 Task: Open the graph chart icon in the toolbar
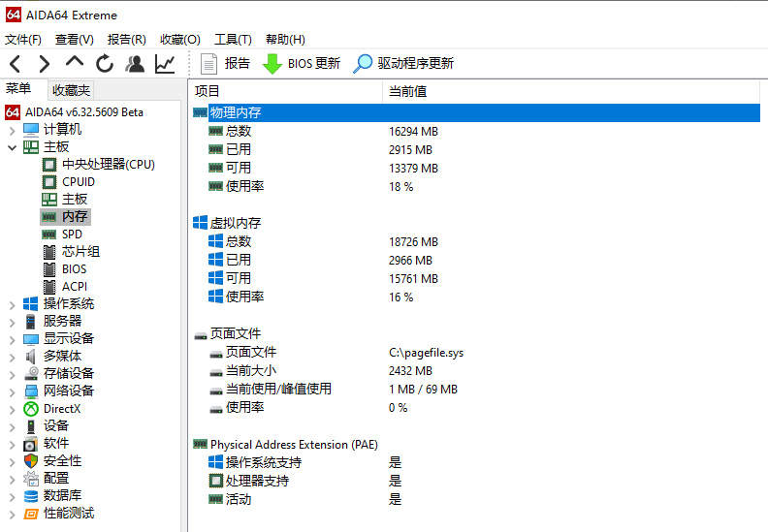(165, 64)
